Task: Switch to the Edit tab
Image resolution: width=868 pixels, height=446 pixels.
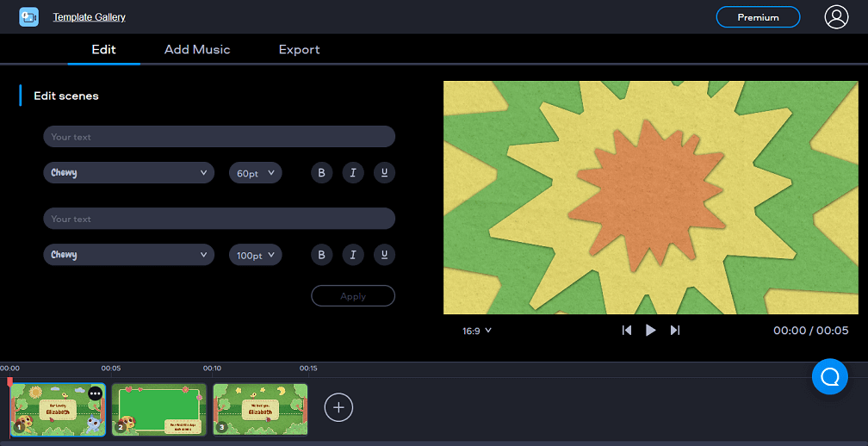Action: coord(103,49)
